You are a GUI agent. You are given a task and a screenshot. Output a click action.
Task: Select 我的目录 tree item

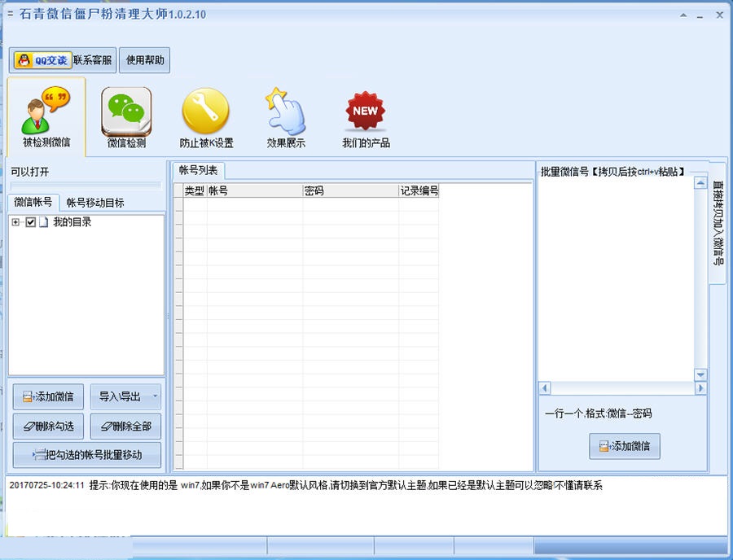[x=72, y=222]
